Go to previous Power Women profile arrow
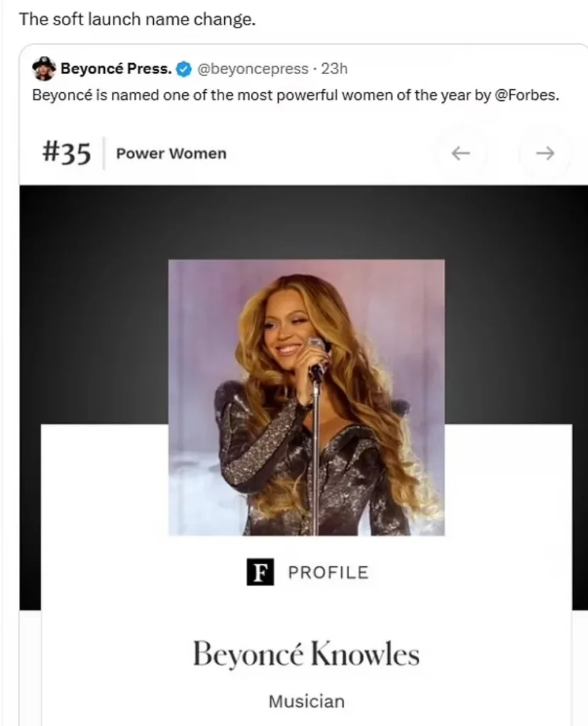The image size is (588, 726). [x=460, y=153]
